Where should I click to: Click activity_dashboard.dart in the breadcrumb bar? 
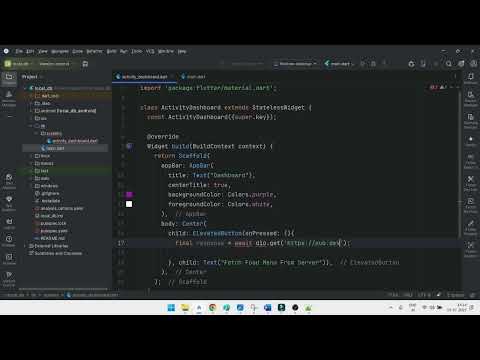(x=92, y=295)
